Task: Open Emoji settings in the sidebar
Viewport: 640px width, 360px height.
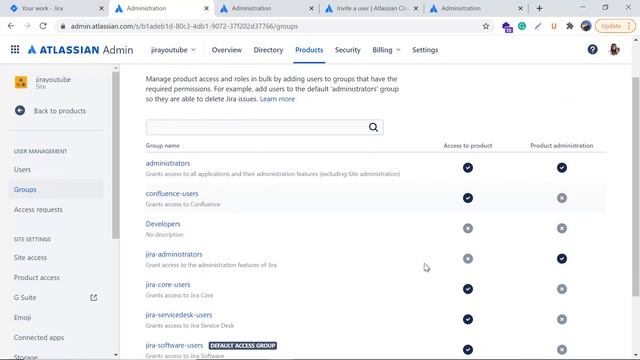Action: tap(22, 318)
